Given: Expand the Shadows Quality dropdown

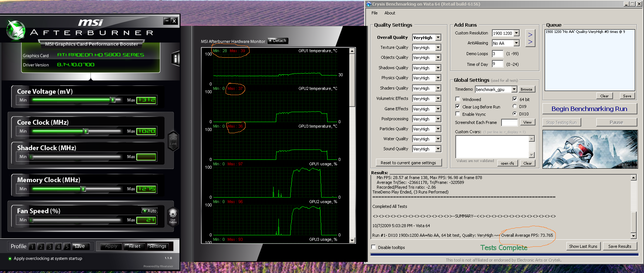Looking at the screenshot, I should click(x=438, y=68).
